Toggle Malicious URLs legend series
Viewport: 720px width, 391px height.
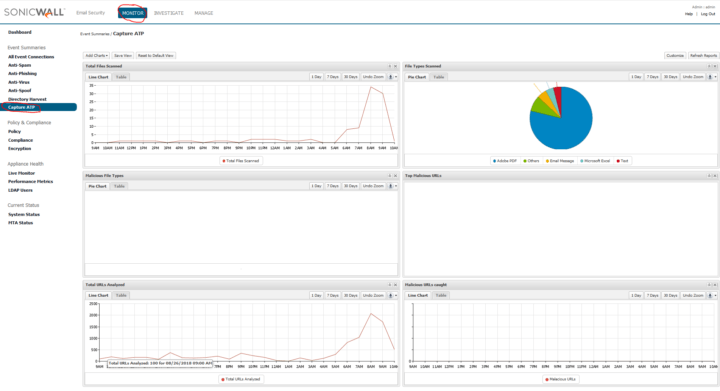(x=560, y=380)
